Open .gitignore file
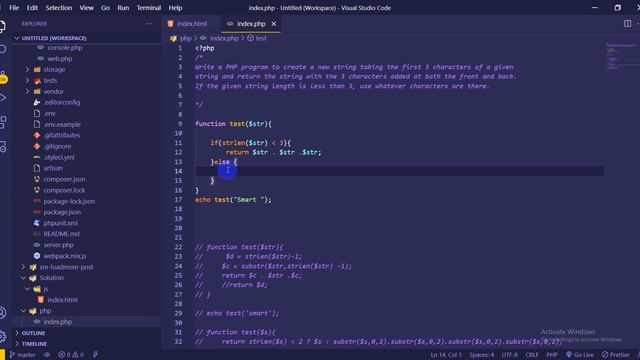640x360 pixels. (57, 146)
